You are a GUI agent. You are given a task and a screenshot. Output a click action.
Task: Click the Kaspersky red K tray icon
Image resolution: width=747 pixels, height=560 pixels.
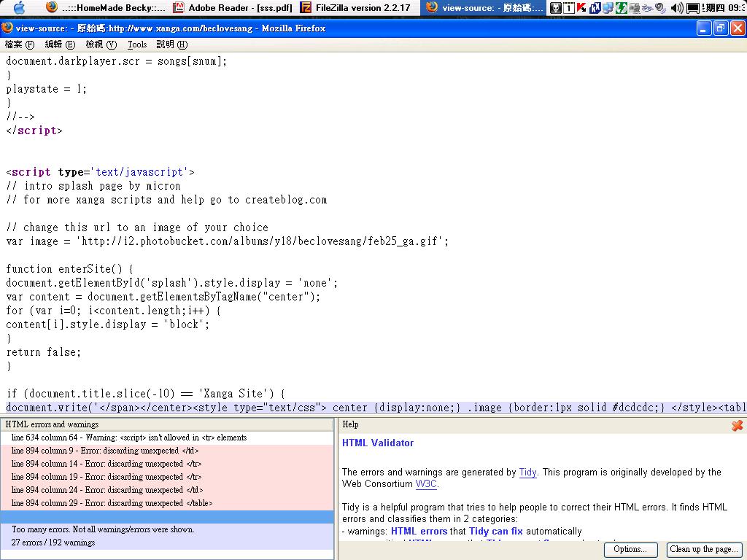click(581, 8)
